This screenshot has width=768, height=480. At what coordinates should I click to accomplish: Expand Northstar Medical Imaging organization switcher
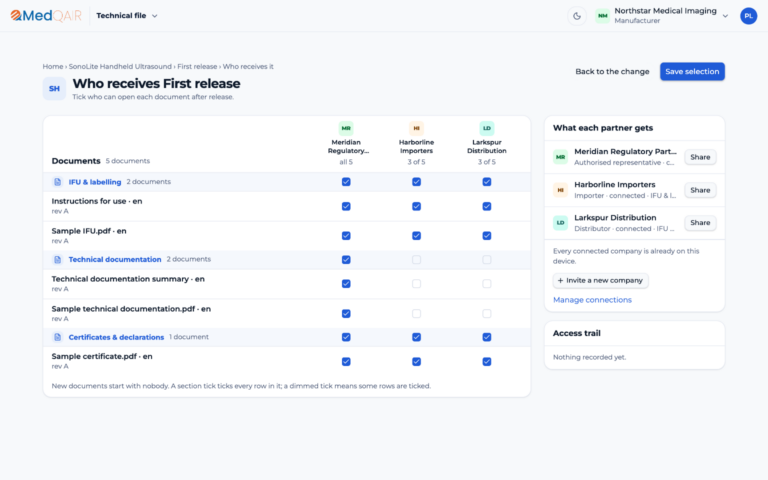tap(662, 16)
